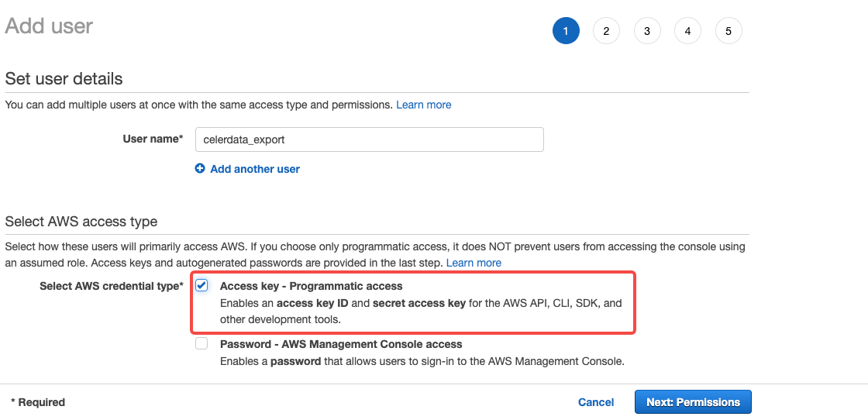Click text 'other development tools.'
Image resolution: width=868 pixels, height=420 pixels.
pos(280,319)
